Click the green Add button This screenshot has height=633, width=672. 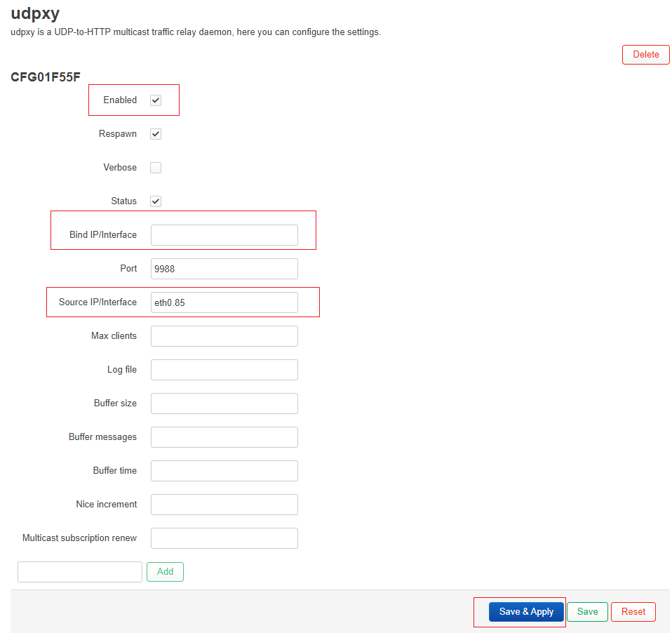(x=165, y=572)
